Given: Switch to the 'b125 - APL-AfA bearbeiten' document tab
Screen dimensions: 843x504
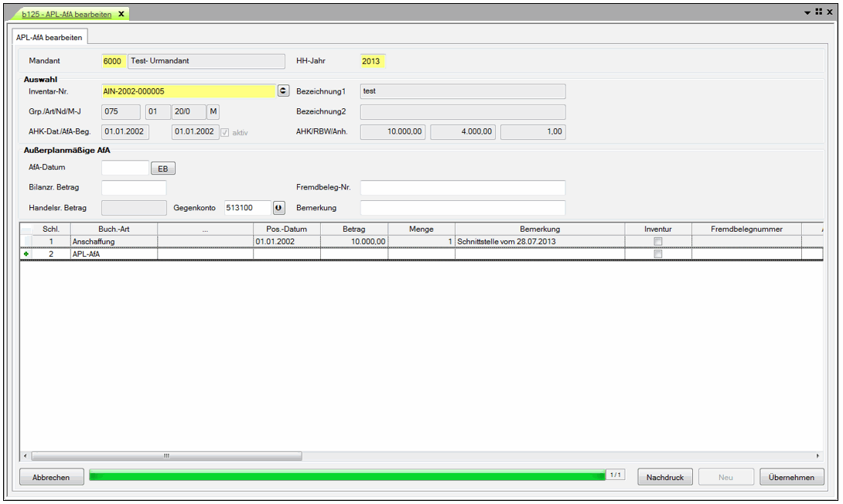Looking at the screenshot, I should (x=66, y=14).
